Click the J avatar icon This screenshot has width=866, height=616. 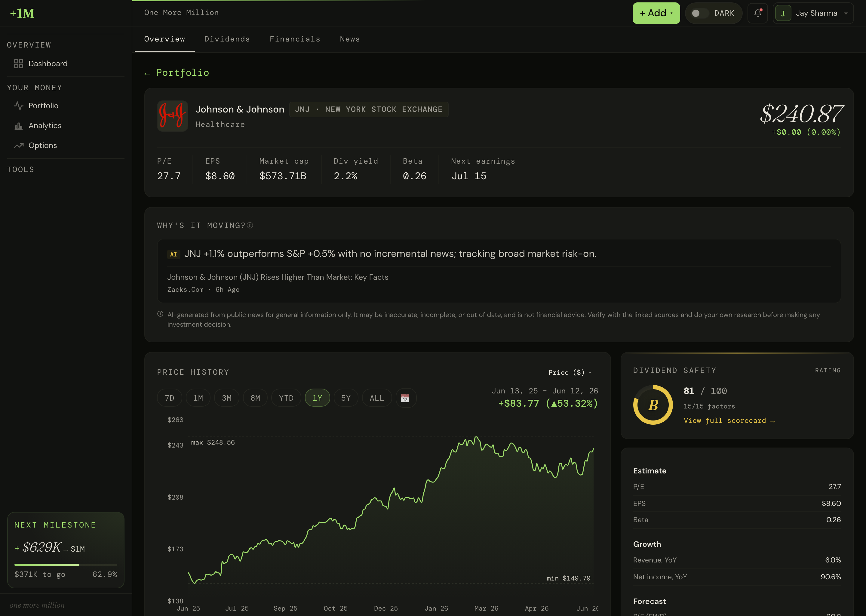[783, 13]
